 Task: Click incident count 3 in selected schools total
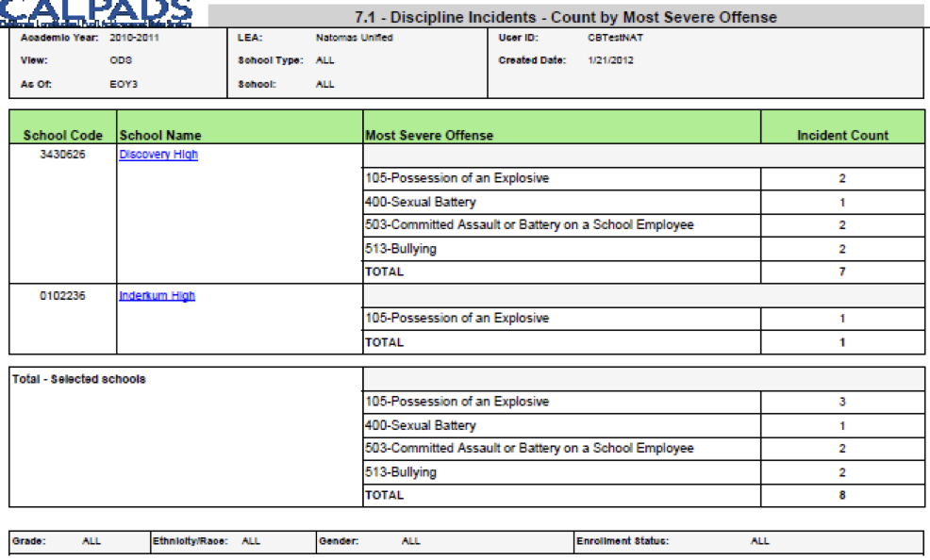click(x=841, y=402)
